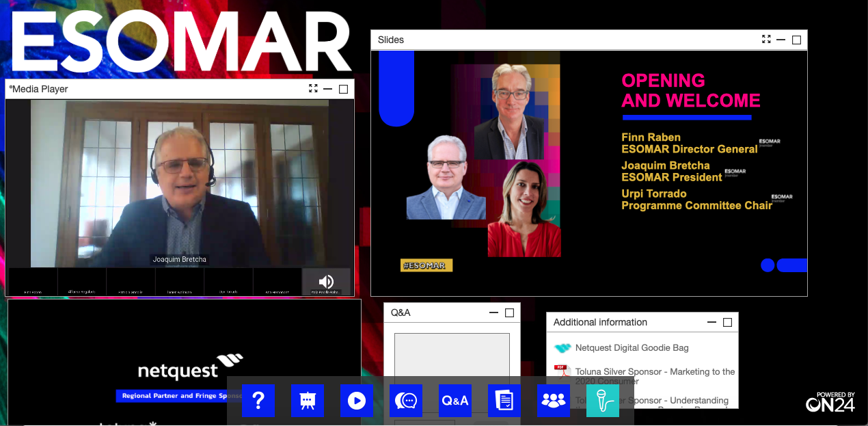Open the Help question mark dock icon
The image size is (868, 426).
258,400
